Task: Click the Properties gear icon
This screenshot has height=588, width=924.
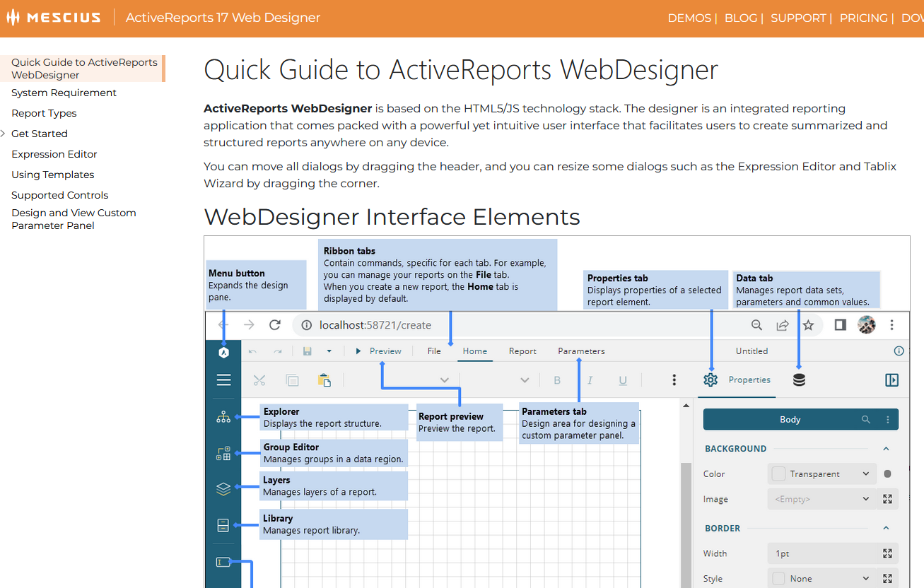Action: 710,380
